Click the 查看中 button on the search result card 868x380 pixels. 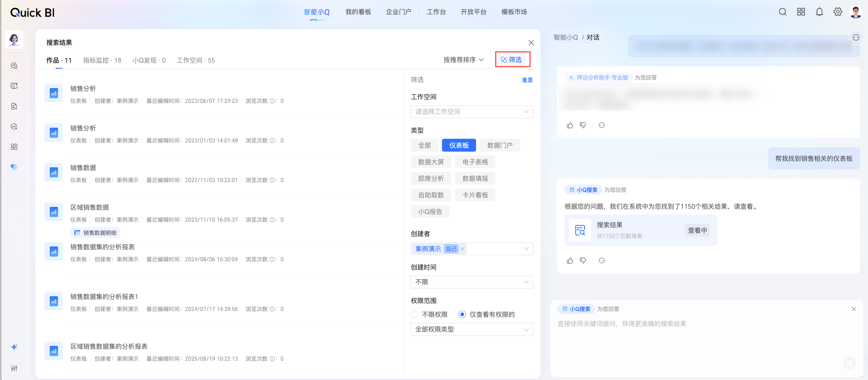coord(697,231)
